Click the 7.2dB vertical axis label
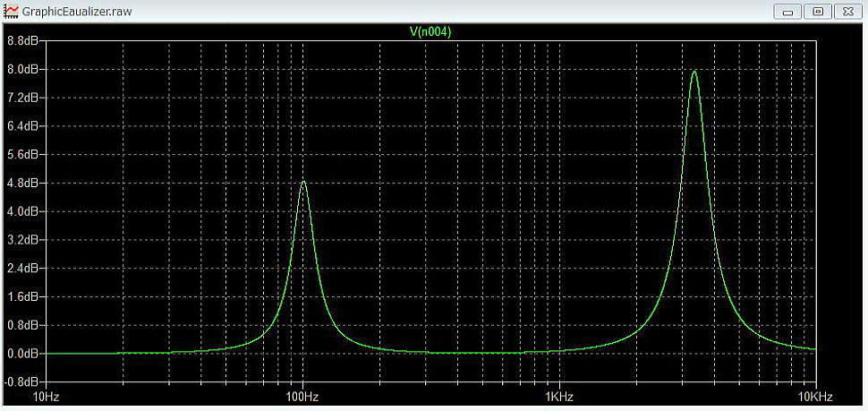 click(22, 98)
